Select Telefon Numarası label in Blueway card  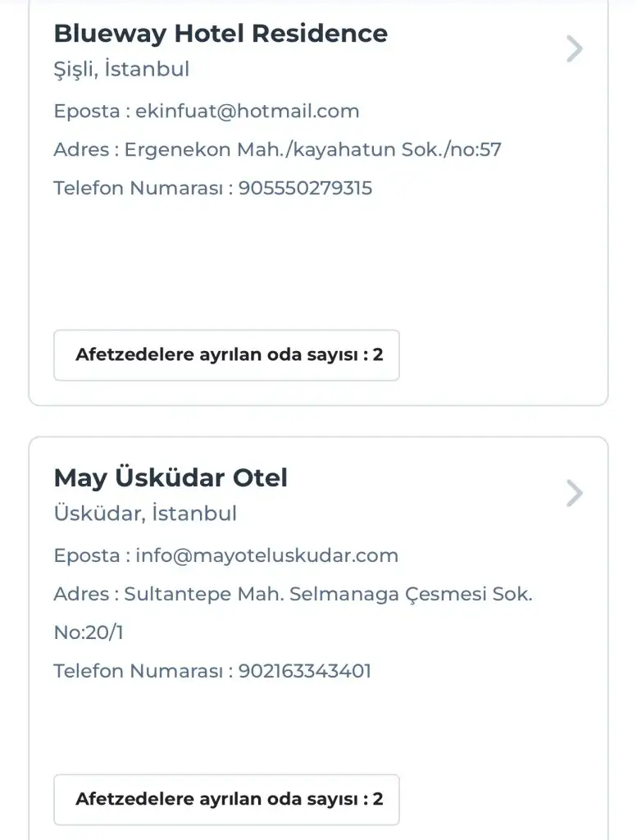coord(138,188)
